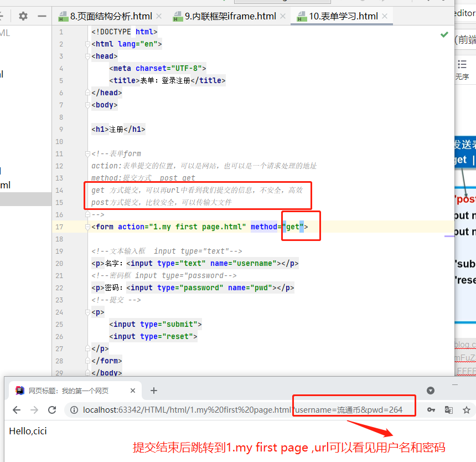Click the file icon on 9.内联框架iframe.html tab
The height and width of the screenshot is (462, 476).
[178, 17]
